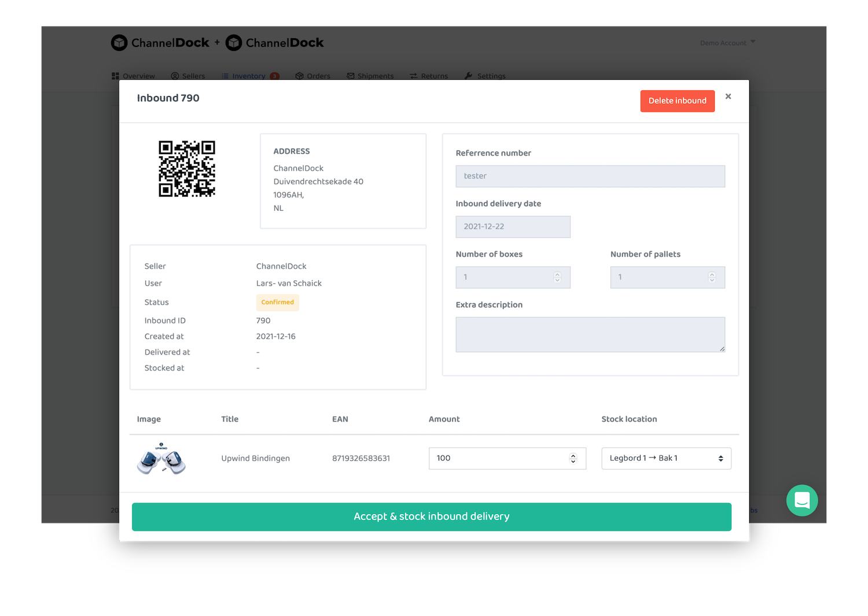Close the Inbound 790 dialog

[x=728, y=97]
